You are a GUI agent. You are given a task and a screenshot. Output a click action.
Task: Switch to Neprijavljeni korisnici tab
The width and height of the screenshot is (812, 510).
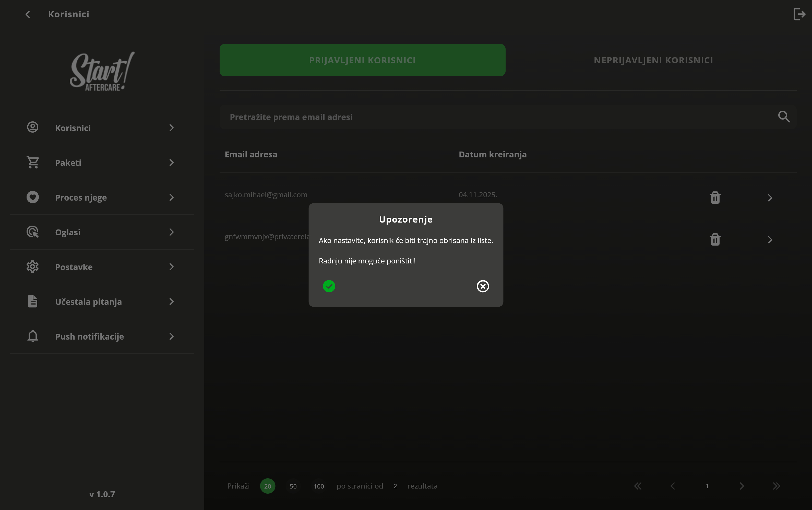point(653,60)
